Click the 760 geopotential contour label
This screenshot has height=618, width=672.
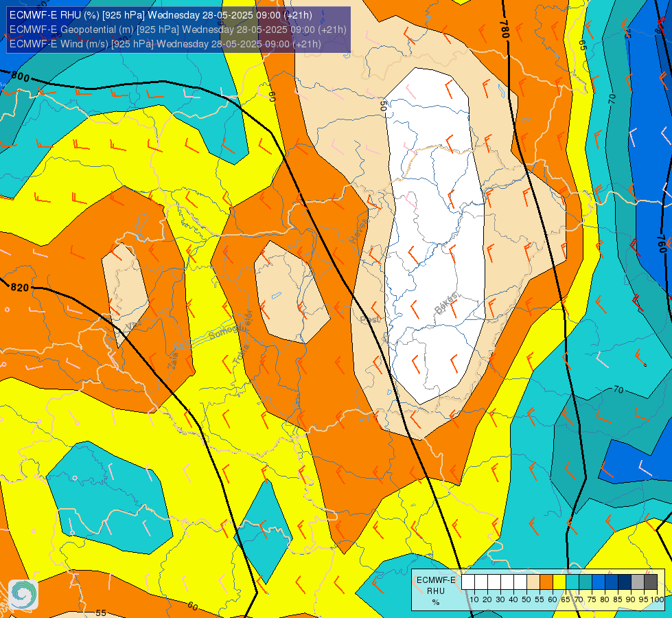662,244
